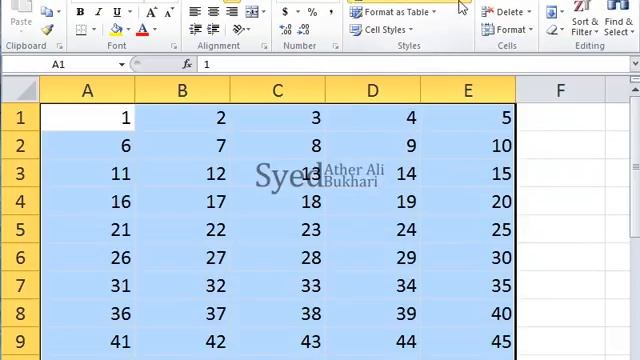Click cell containing 17
Image resolution: width=640 pixels, height=360 pixels.
(182, 202)
